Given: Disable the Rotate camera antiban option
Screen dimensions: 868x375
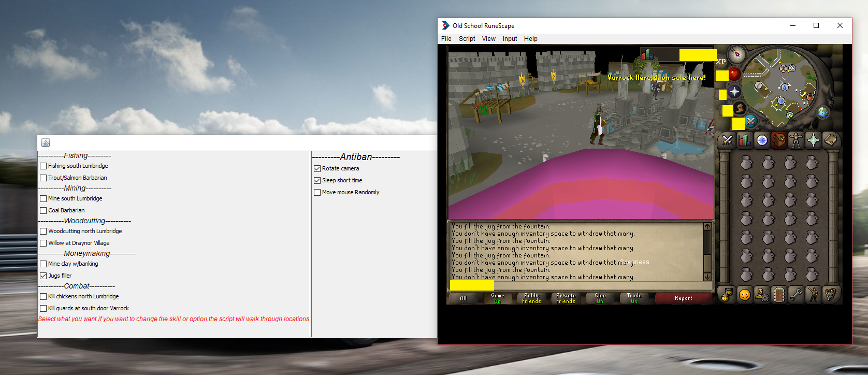Looking at the screenshot, I should (x=317, y=169).
